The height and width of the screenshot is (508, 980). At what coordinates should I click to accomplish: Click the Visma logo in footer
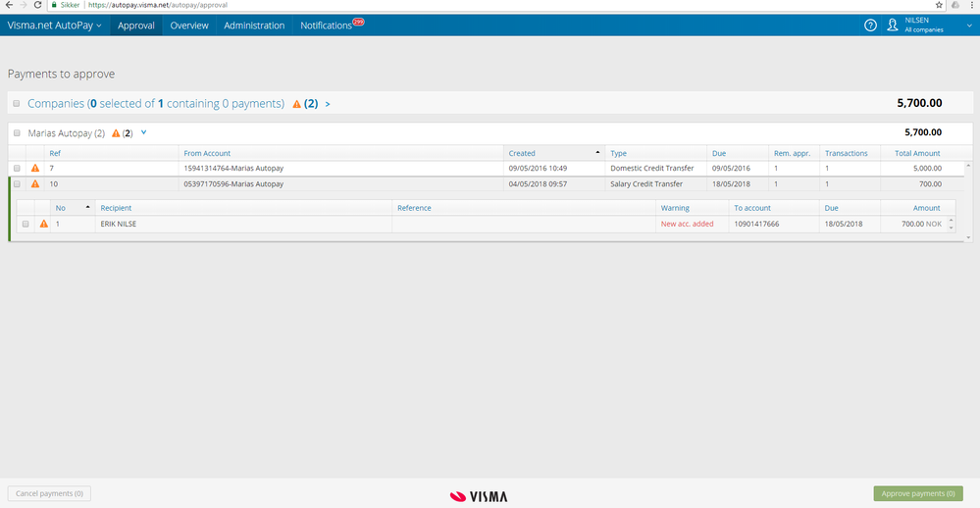[x=479, y=496]
